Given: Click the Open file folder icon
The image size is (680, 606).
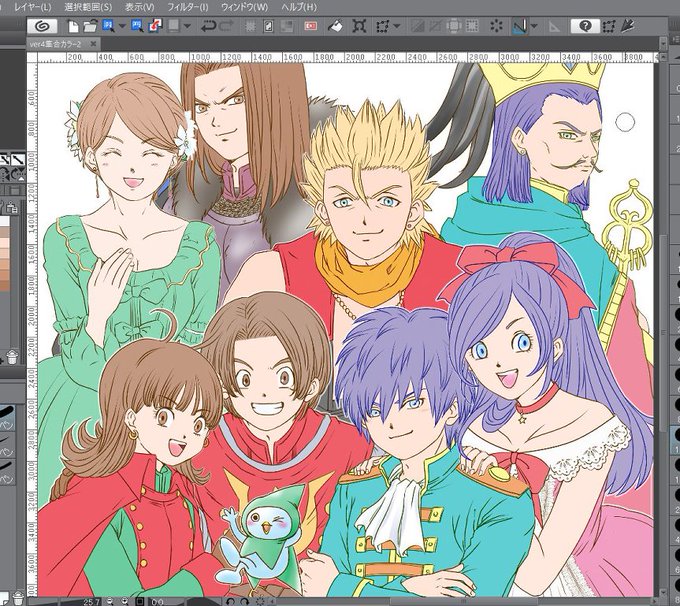Looking at the screenshot, I should 90,26.
